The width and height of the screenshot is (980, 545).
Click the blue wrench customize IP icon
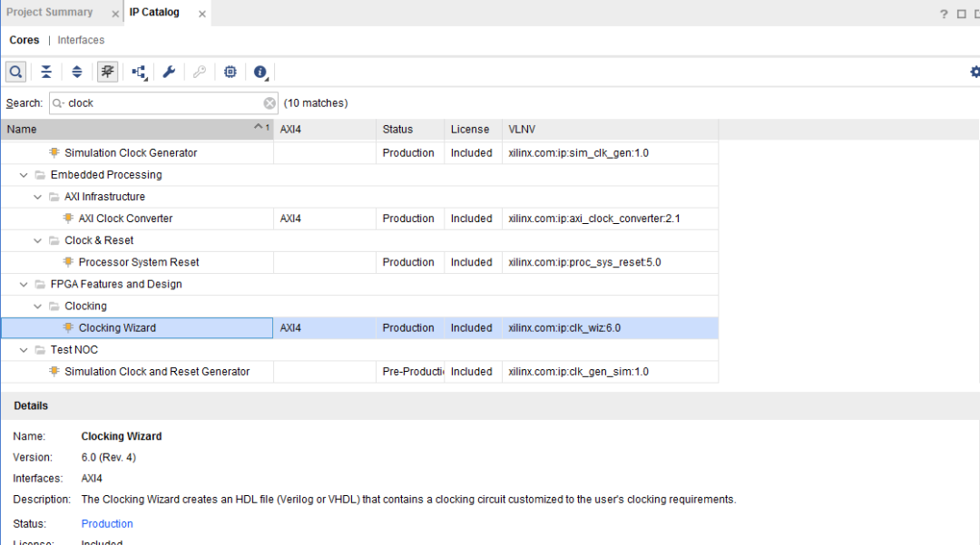tap(169, 72)
